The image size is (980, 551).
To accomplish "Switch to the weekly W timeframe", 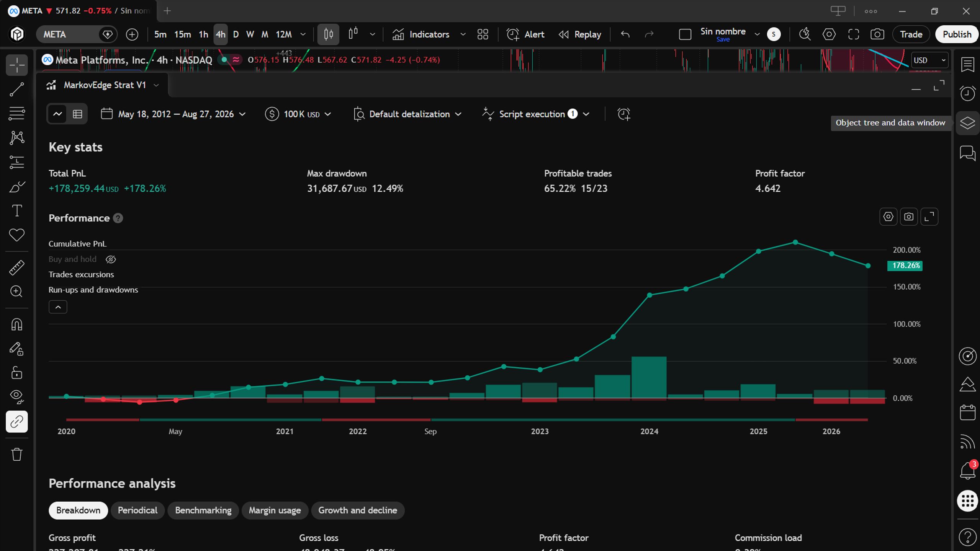I will [250, 34].
